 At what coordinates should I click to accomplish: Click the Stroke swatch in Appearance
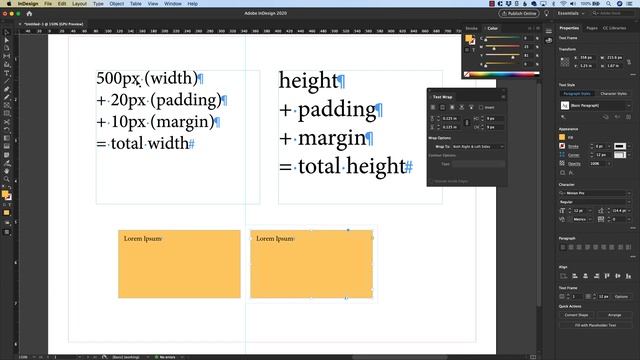pyautogui.click(x=562, y=146)
